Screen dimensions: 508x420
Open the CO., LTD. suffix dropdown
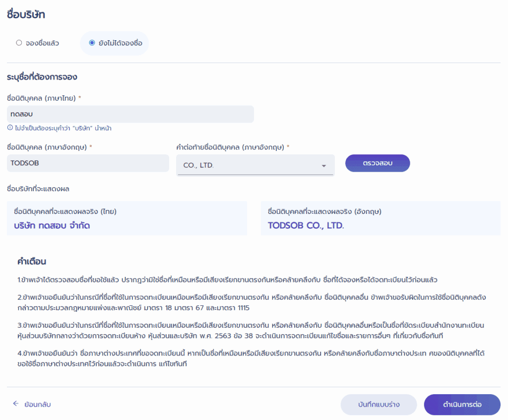pyautogui.click(x=255, y=165)
